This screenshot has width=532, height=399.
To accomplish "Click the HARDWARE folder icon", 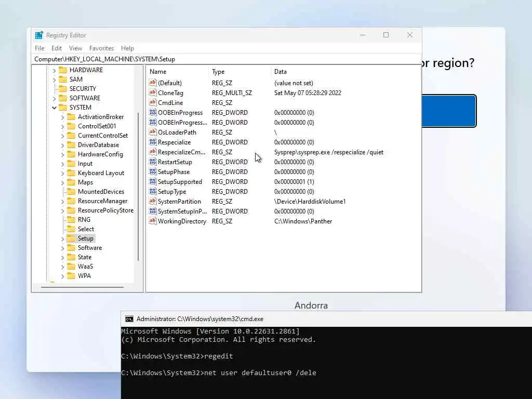I will click(63, 70).
